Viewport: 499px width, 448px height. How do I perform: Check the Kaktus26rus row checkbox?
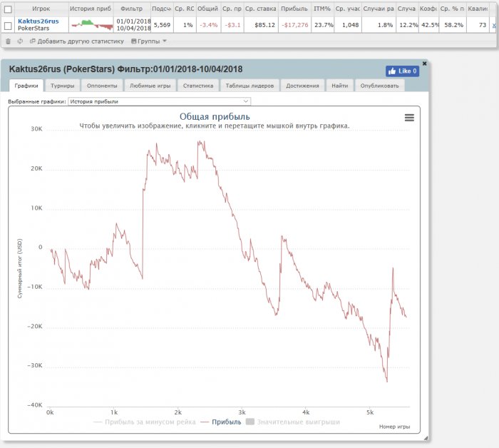click(x=8, y=25)
